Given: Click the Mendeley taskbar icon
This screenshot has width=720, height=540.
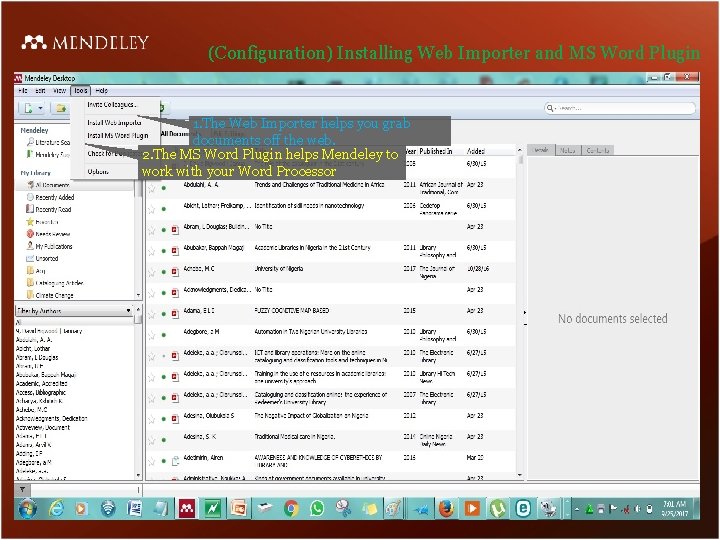Looking at the screenshot, I should (x=186, y=508).
